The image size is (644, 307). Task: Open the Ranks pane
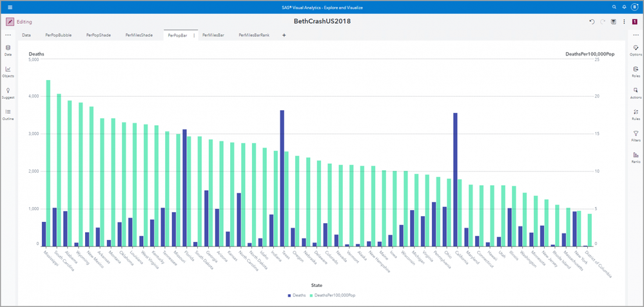click(x=636, y=157)
